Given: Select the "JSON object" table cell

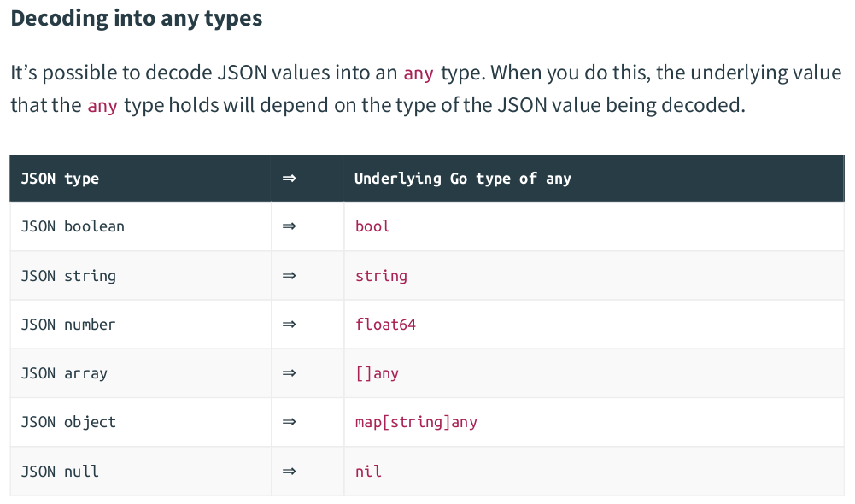Looking at the screenshot, I should 68,422.
